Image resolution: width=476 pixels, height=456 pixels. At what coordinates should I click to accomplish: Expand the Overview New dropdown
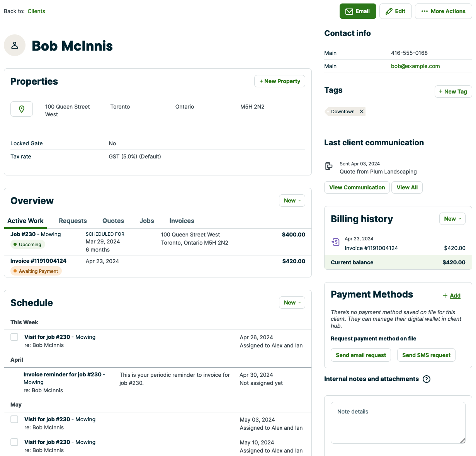292,201
